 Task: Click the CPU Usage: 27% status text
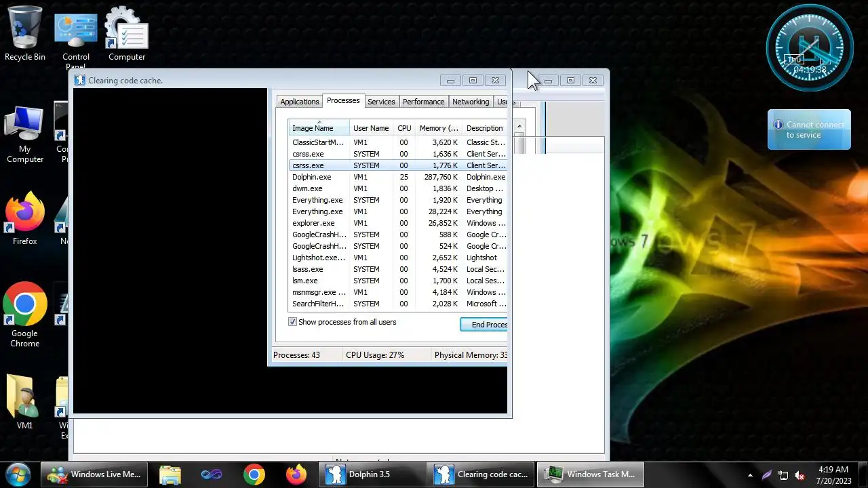pos(375,355)
